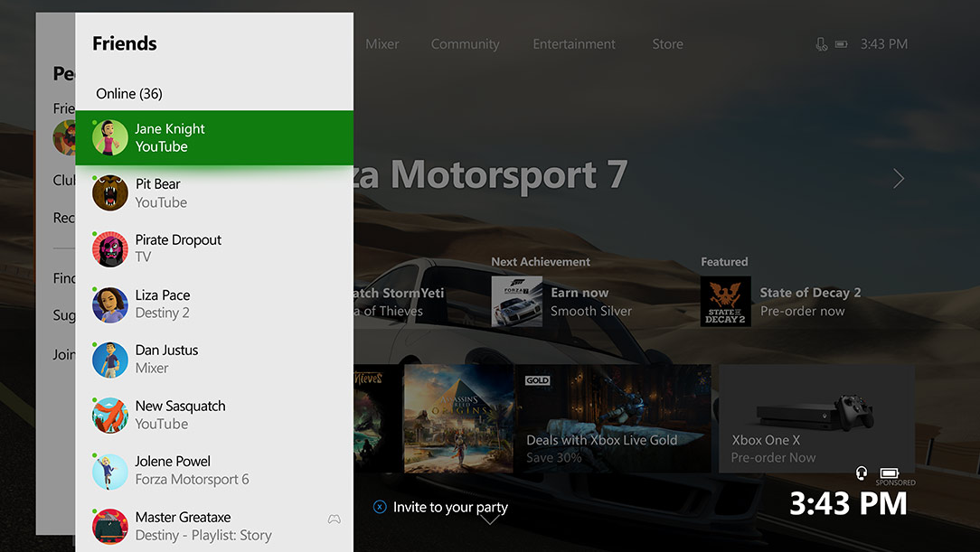Click Liza Pace's avatar
The image size is (980, 552).
pos(110,304)
